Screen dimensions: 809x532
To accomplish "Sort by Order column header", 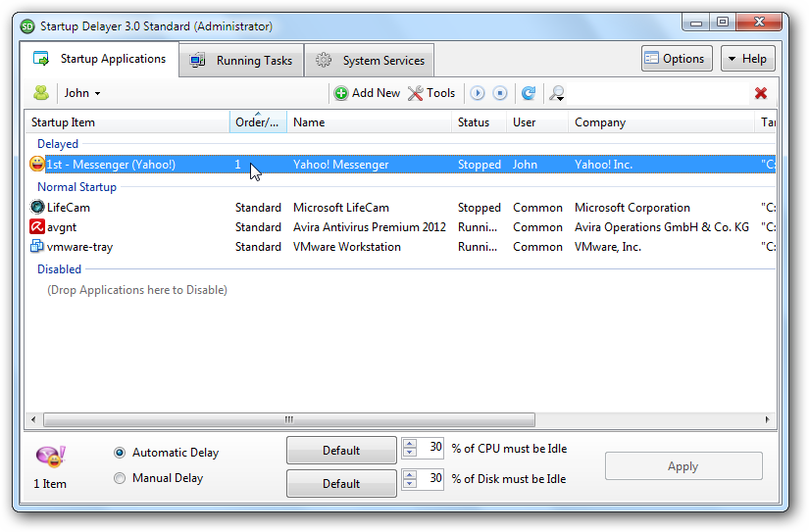I will (x=258, y=122).
